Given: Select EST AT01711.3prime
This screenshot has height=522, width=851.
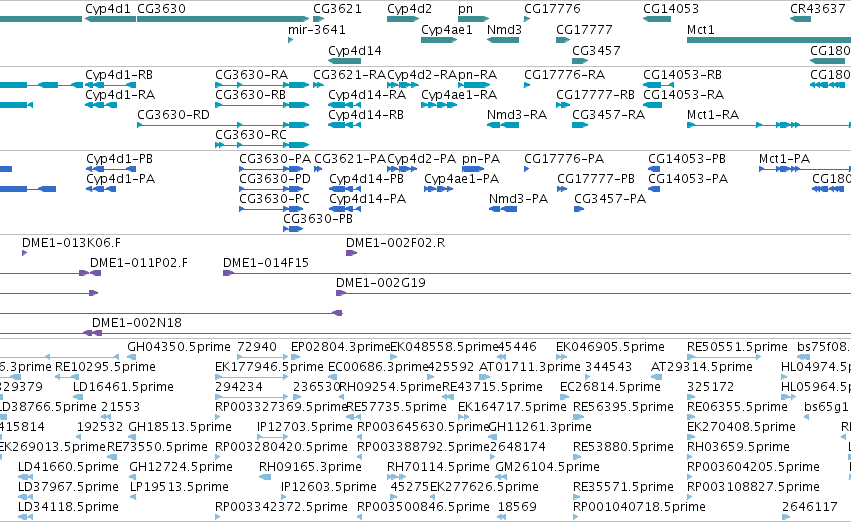Looking at the screenshot, I should (530, 367).
